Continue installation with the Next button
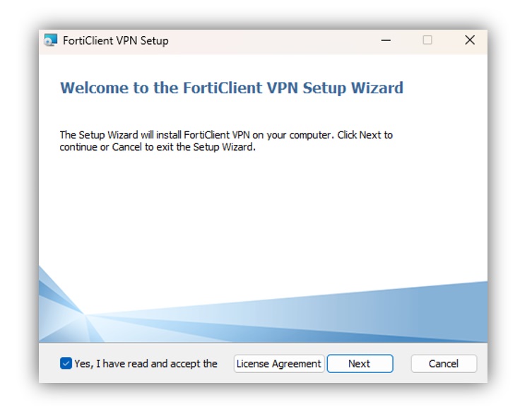532x419 pixels. 360,364
